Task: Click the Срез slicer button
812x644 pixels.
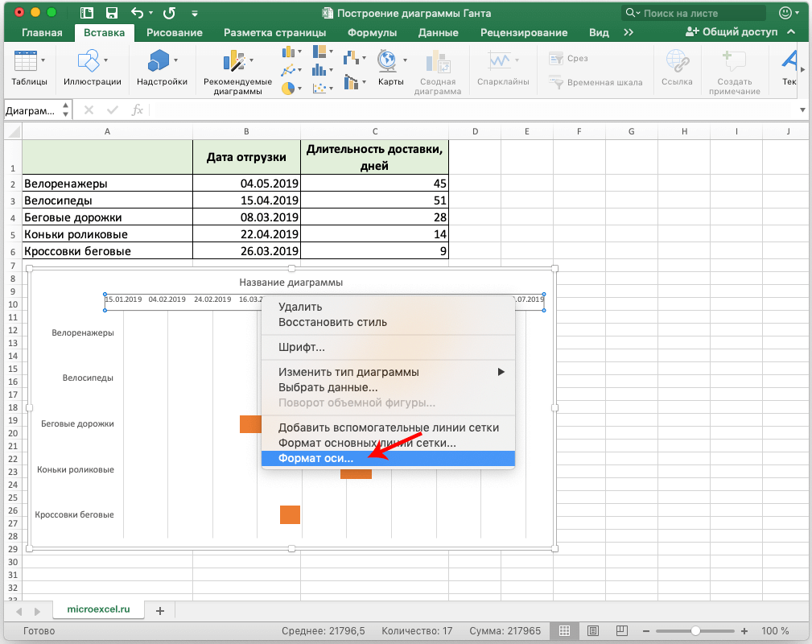Action: point(568,58)
